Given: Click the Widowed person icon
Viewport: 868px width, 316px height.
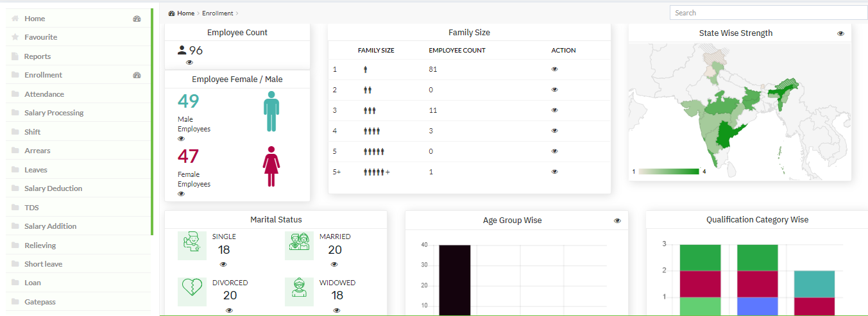Looking at the screenshot, I should [x=299, y=292].
